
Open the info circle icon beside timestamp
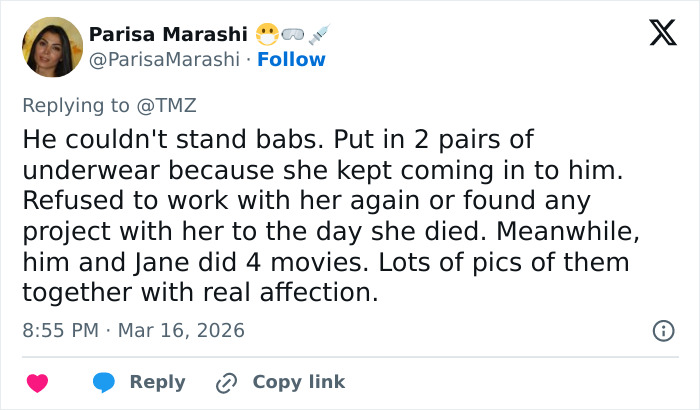pyautogui.click(x=662, y=330)
